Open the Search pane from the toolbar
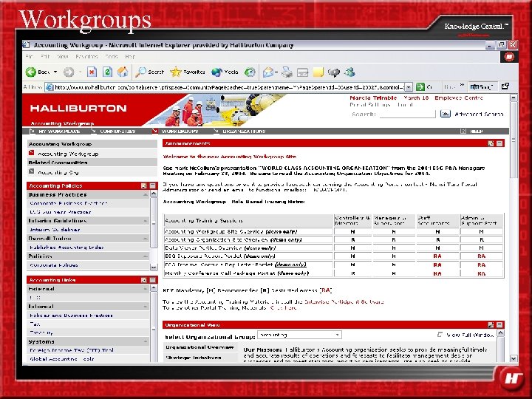This screenshot has width=532, height=399. (149, 72)
